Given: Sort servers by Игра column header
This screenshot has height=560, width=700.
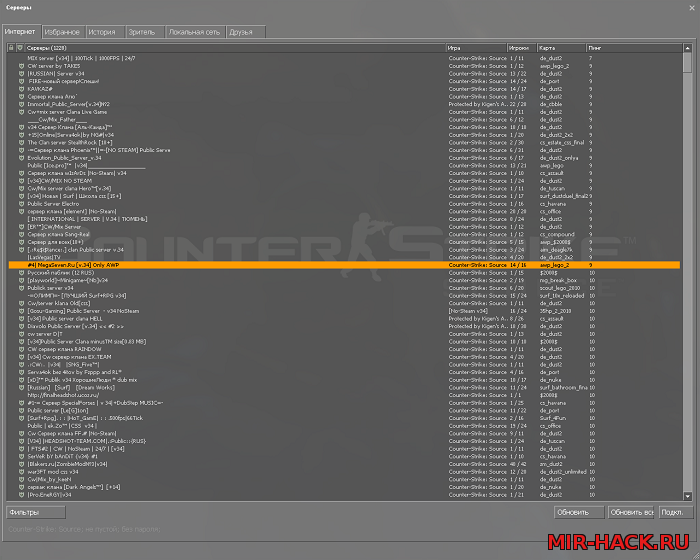Looking at the screenshot, I should 475,47.
